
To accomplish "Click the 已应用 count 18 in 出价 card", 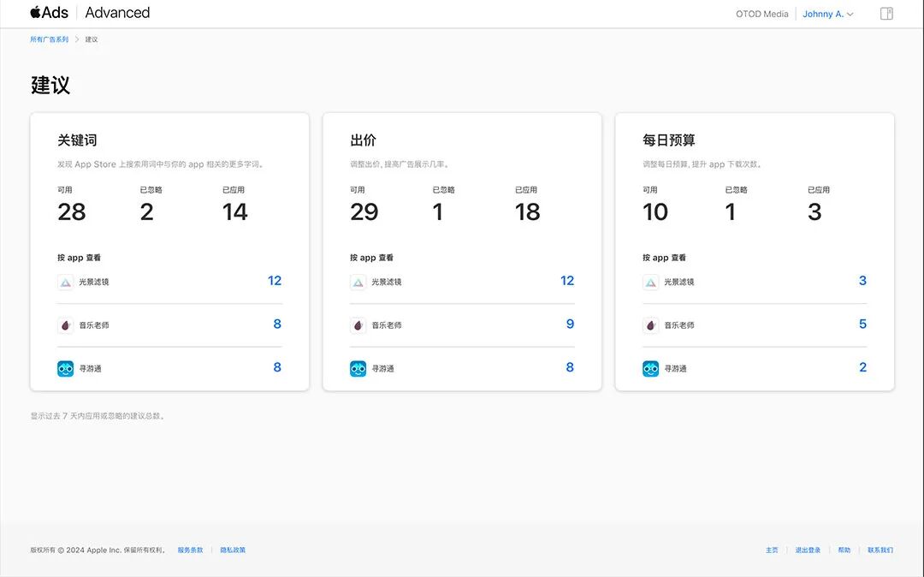I will tap(527, 211).
